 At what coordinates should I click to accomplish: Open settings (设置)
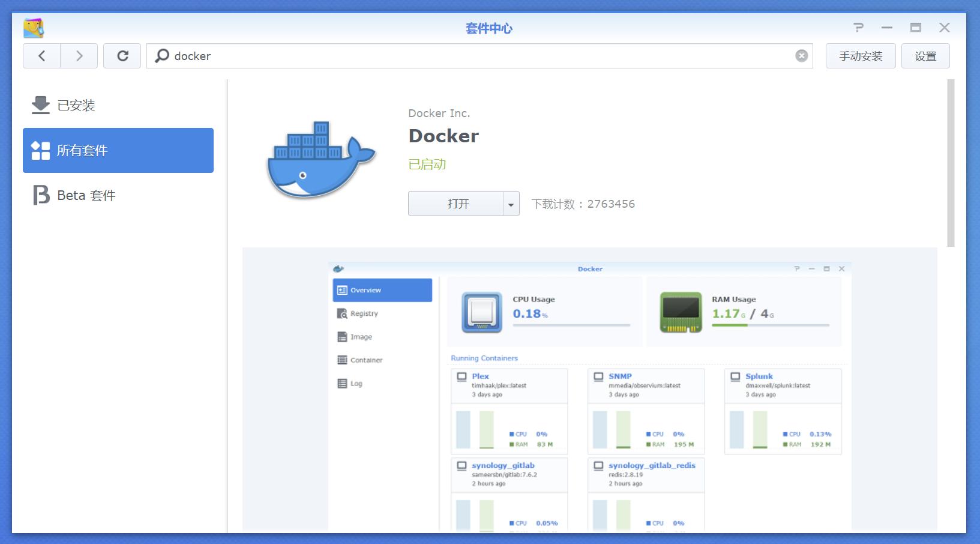(x=925, y=56)
